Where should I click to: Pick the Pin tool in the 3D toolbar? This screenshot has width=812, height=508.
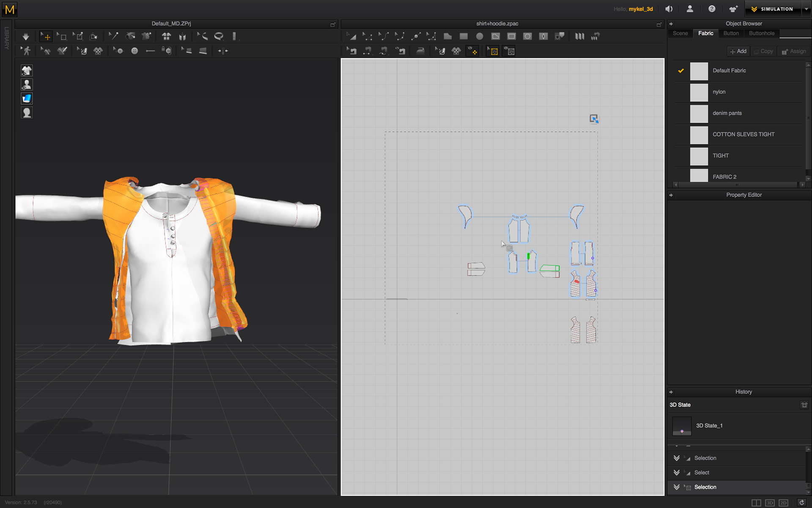[113, 37]
